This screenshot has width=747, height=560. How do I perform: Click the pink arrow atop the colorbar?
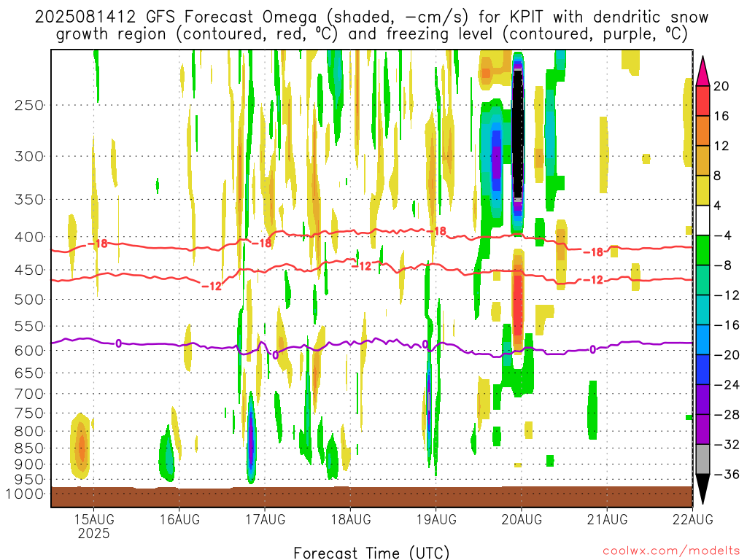pyautogui.click(x=703, y=71)
